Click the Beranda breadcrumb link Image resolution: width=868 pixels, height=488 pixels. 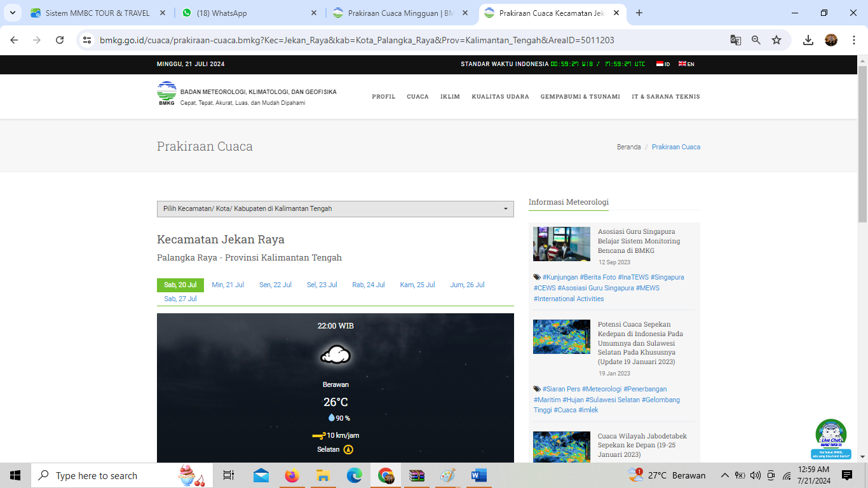tap(628, 147)
